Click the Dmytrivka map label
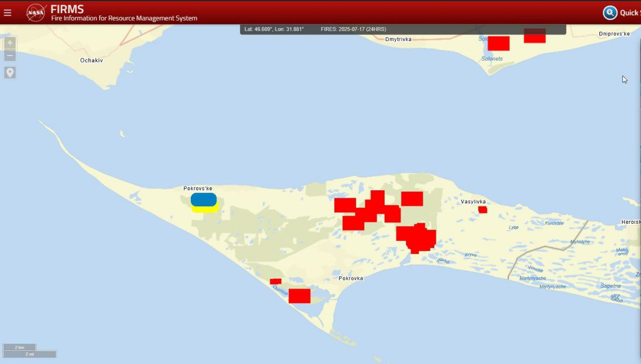 tap(398, 39)
